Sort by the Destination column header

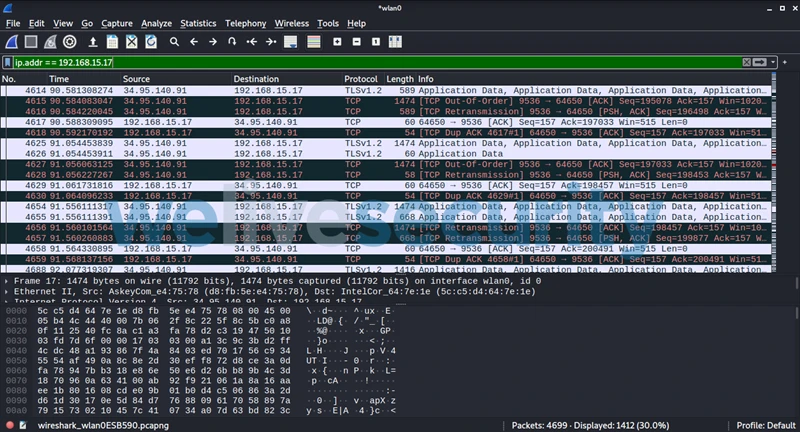point(287,79)
